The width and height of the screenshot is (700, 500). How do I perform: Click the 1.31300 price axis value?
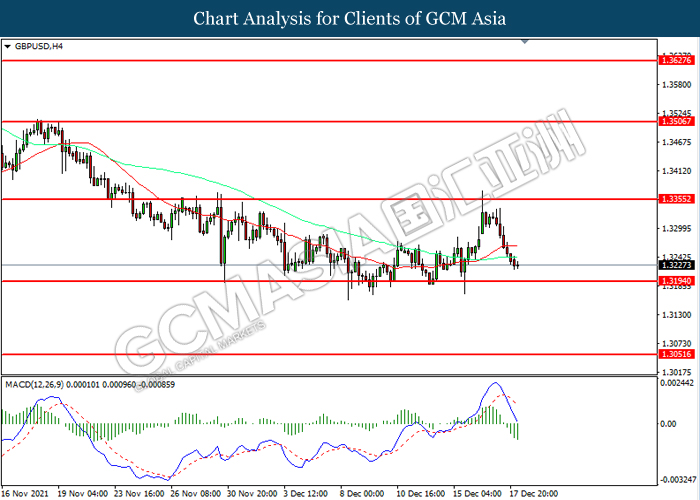click(676, 315)
